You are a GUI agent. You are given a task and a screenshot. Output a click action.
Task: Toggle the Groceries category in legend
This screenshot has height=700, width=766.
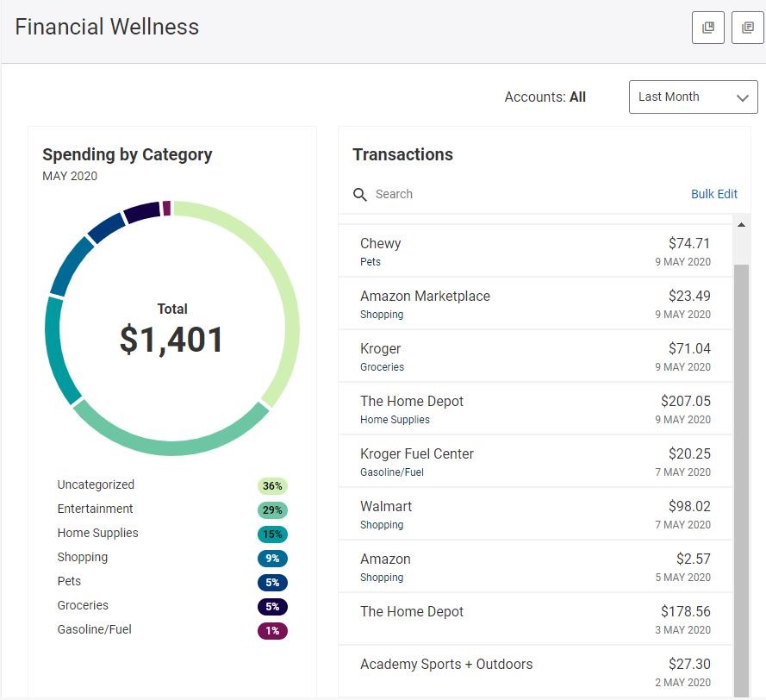coord(83,606)
